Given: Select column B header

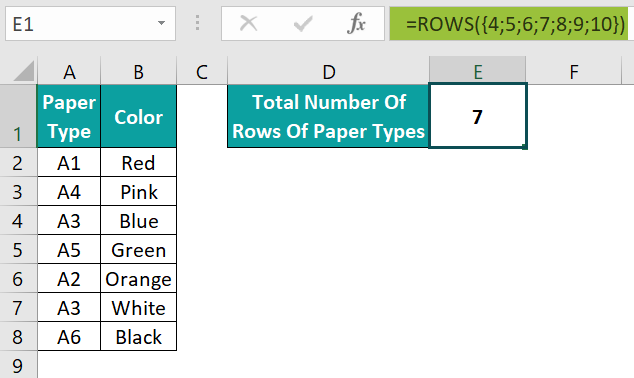Looking at the screenshot, I should 139,72.
